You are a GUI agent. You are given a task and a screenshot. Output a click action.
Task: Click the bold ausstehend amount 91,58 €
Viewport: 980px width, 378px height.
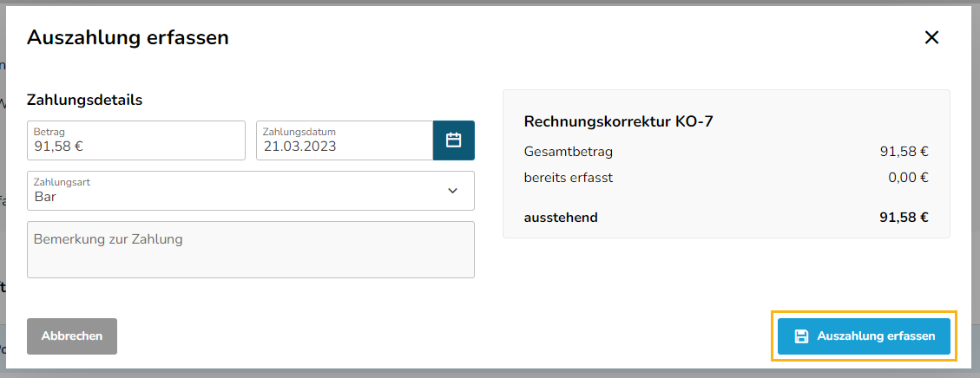(x=903, y=218)
